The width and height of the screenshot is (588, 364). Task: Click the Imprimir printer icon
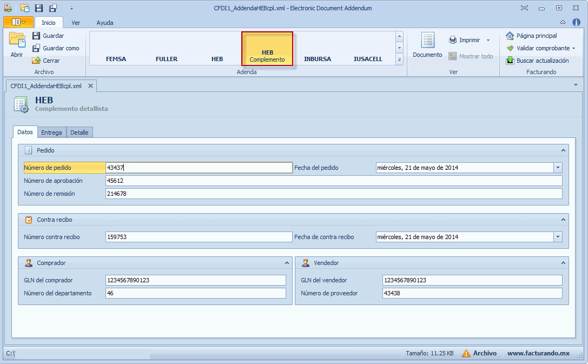pyautogui.click(x=453, y=40)
